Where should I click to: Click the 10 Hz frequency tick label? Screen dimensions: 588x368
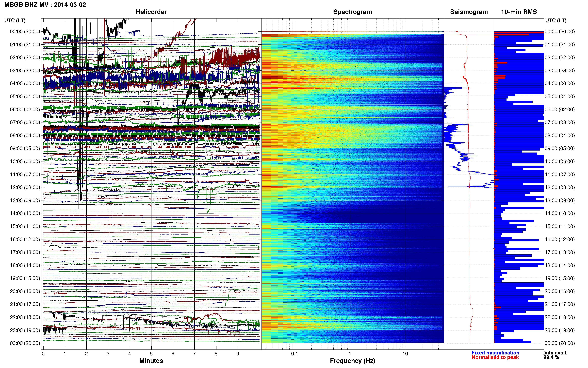(405, 354)
